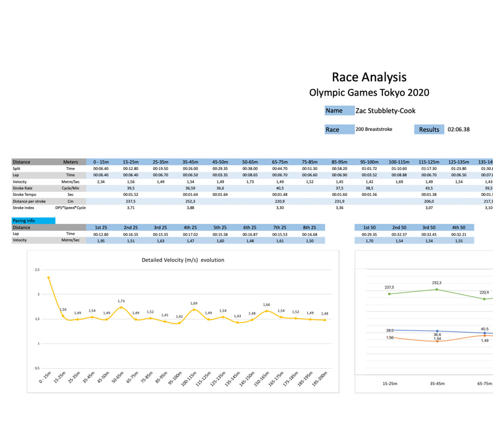Select the 0 - 15m column header
Image resolution: width=493 pixels, height=448 pixels.
101,162
